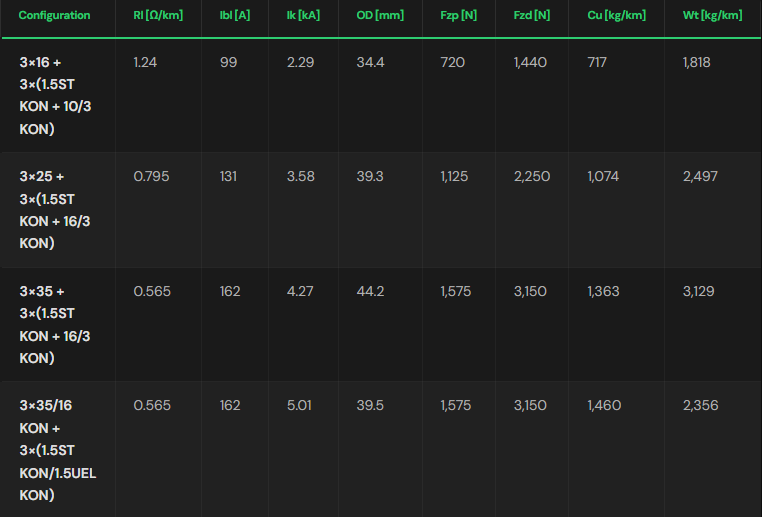Select the Cu [kg/km] column header
This screenshot has width=762, height=517.
click(616, 16)
